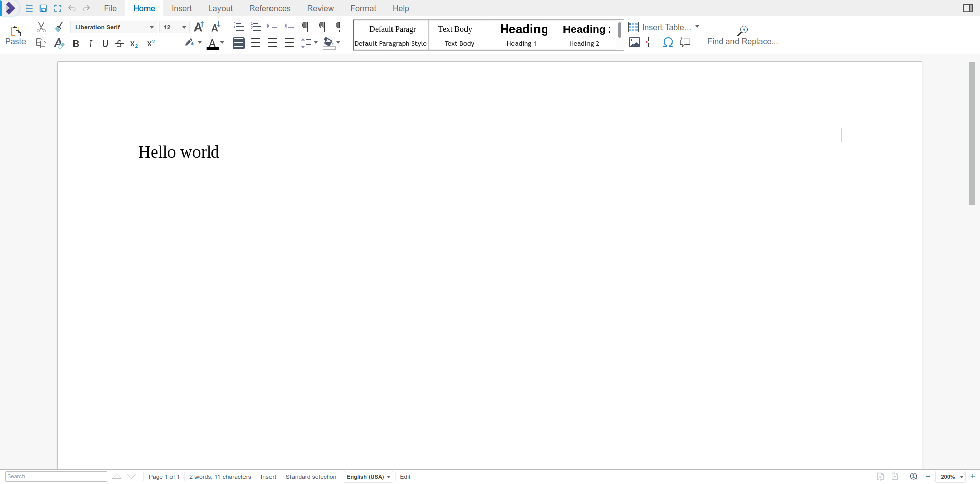This screenshot has width=980, height=484.
Task: Open the Review tab
Action: [x=320, y=8]
